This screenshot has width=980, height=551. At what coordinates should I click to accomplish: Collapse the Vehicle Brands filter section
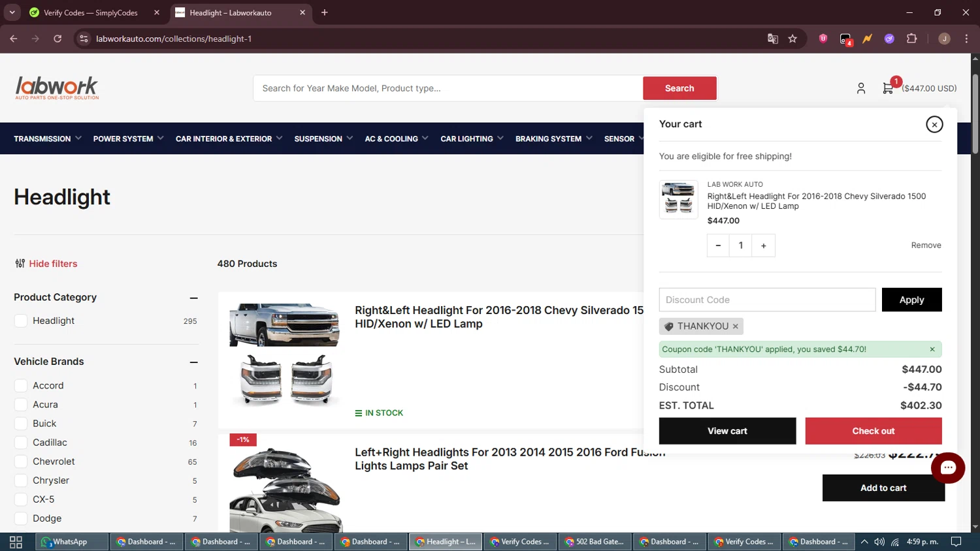point(193,362)
